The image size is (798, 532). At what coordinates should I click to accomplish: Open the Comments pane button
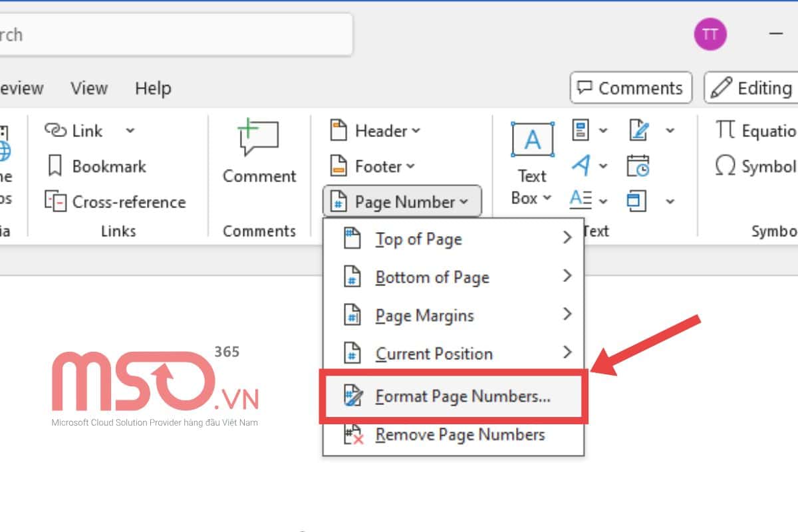coord(631,88)
